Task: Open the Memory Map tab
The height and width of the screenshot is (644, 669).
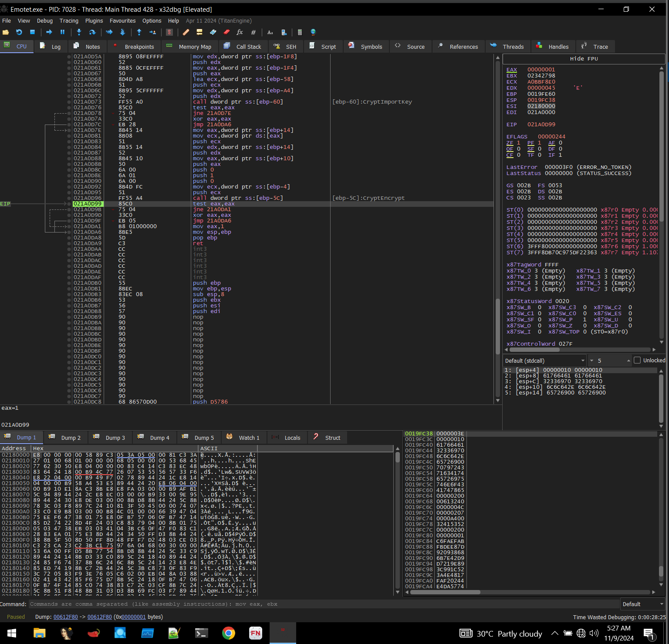Action: pos(189,47)
